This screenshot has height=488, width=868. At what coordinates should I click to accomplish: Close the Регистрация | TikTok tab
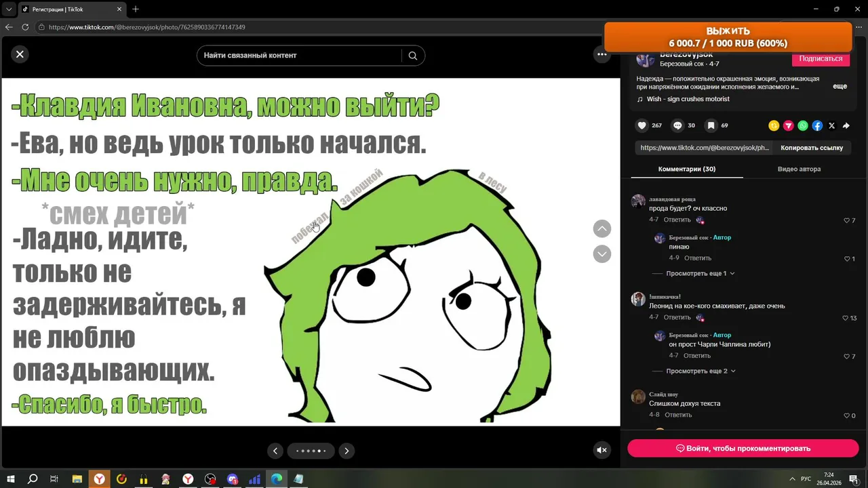tap(119, 9)
